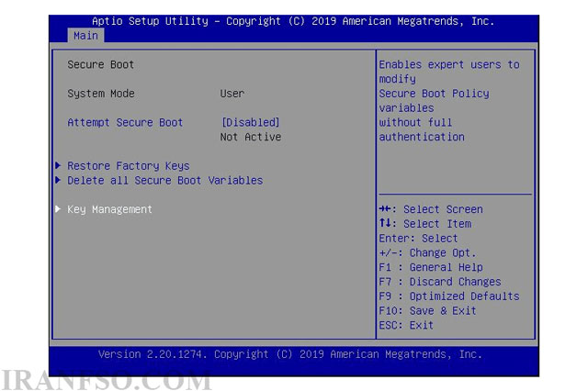The width and height of the screenshot is (588, 391).
Task: Click the 'Secure Boot Policy' help line
Action: pyautogui.click(x=434, y=94)
